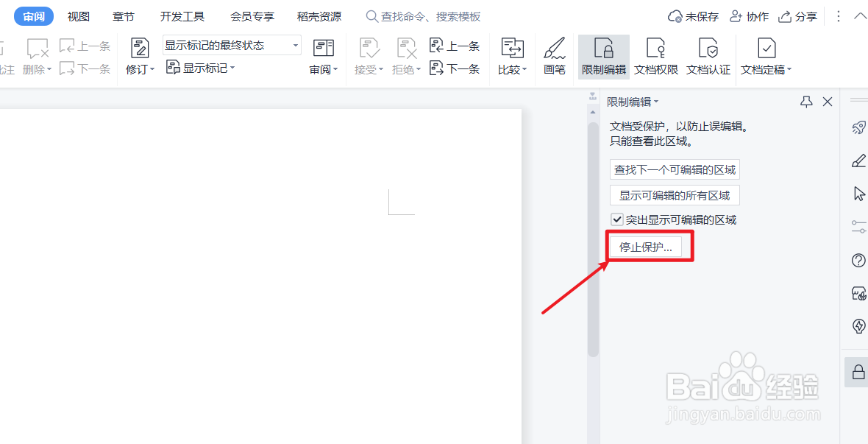
Task: Pin the 限制编辑 side panel
Action: 806,102
